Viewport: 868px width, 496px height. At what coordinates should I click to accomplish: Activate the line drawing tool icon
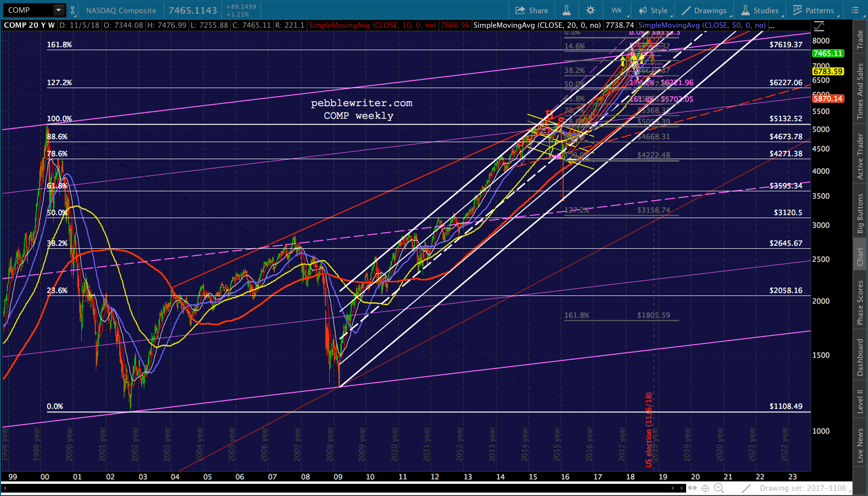click(x=746, y=488)
